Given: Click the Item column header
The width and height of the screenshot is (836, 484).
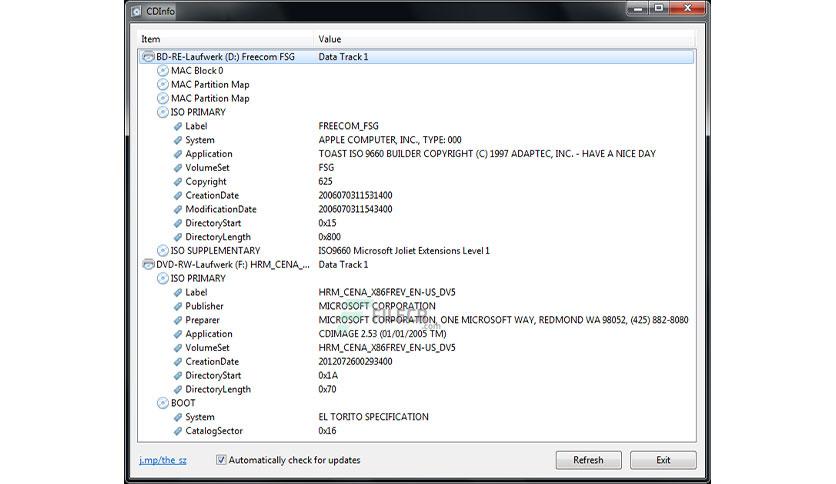Looking at the screenshot, I should click(226, 39).
